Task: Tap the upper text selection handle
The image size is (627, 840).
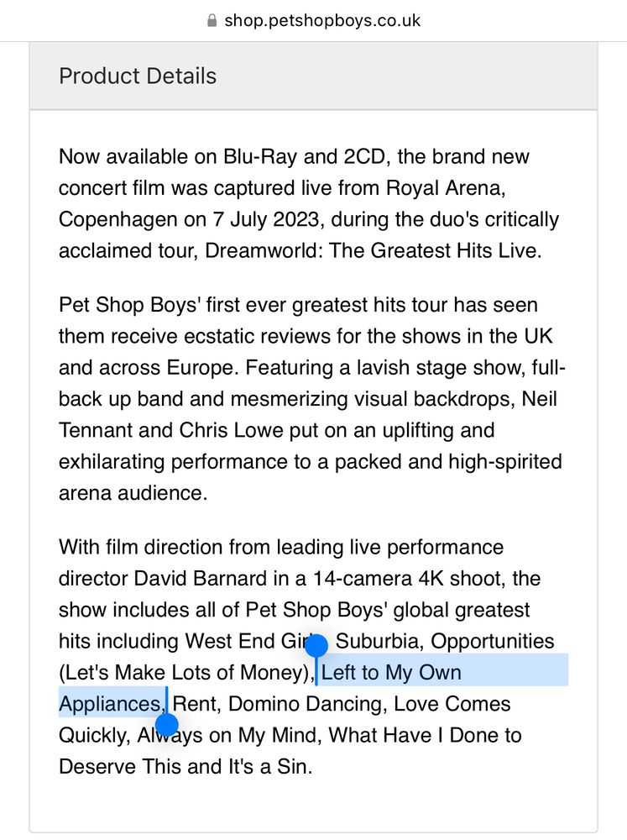Action: [x=316, y=646]
